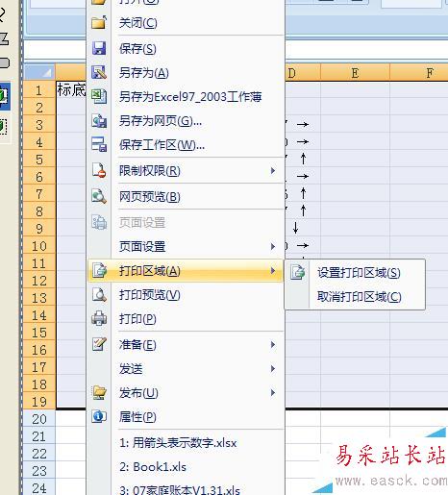Select row 15 header

39,333
